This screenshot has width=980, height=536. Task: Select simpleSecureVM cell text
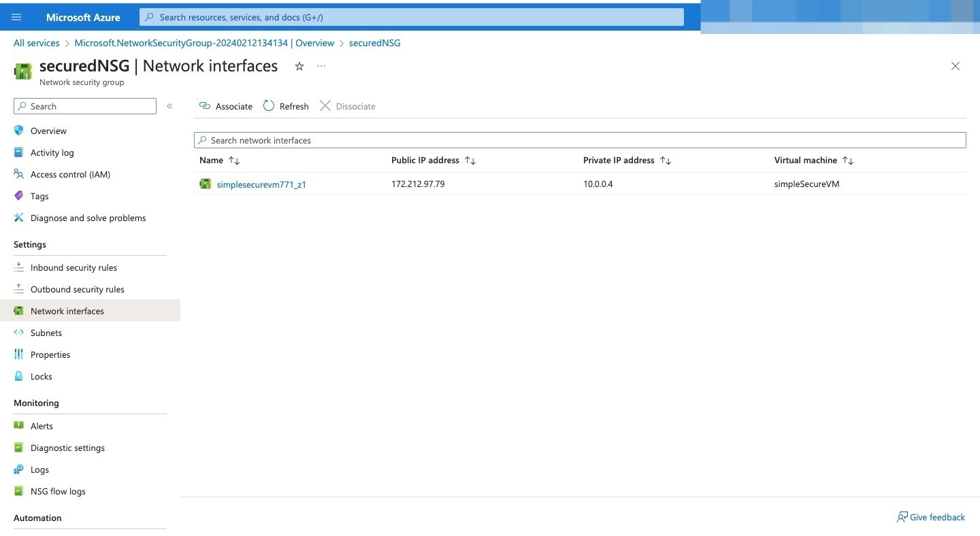coord(806,184)
